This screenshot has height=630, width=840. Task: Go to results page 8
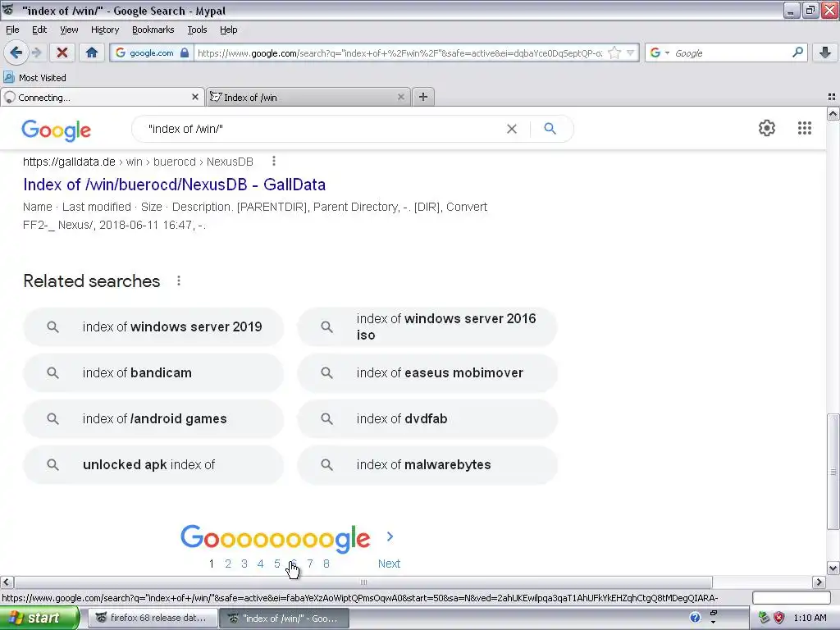click(326, 564)
